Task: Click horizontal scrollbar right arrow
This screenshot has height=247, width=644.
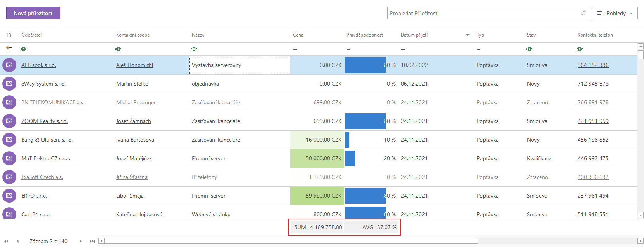Action: click(641, 241)
